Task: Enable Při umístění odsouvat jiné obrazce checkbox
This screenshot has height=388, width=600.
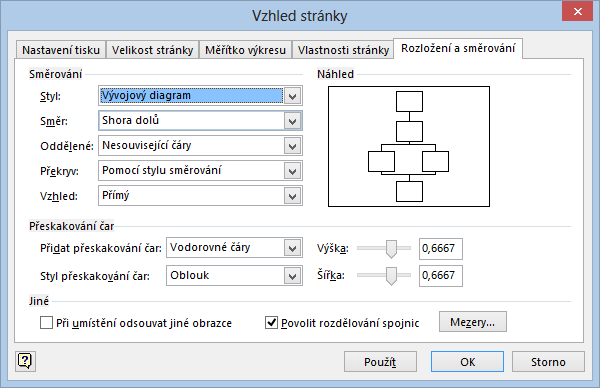Action: pos(46,323)
